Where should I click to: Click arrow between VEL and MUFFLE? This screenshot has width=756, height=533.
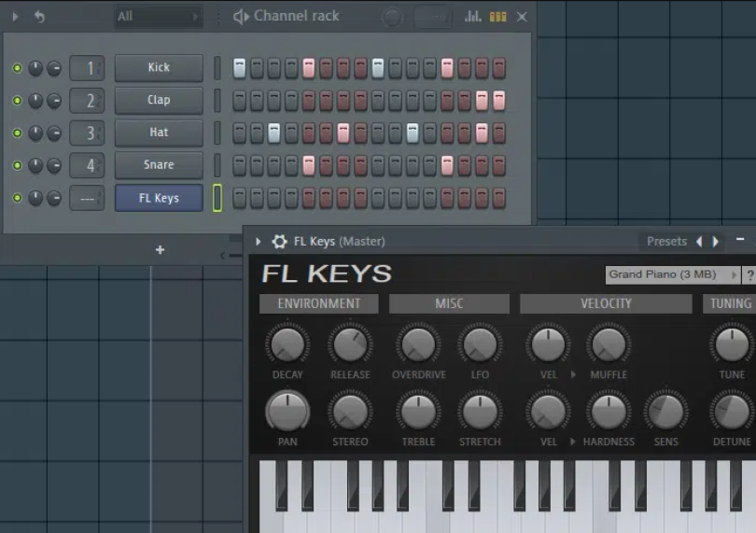(x=573, y=374)
